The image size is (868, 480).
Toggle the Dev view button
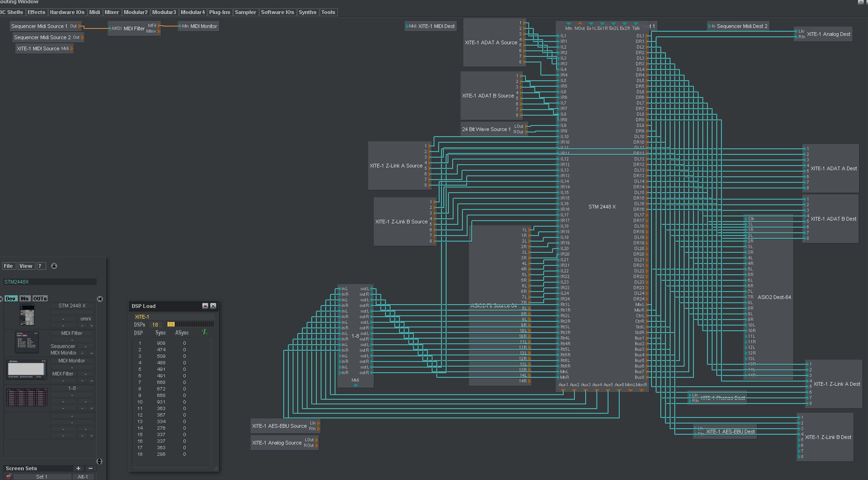(x=11, y=299)
